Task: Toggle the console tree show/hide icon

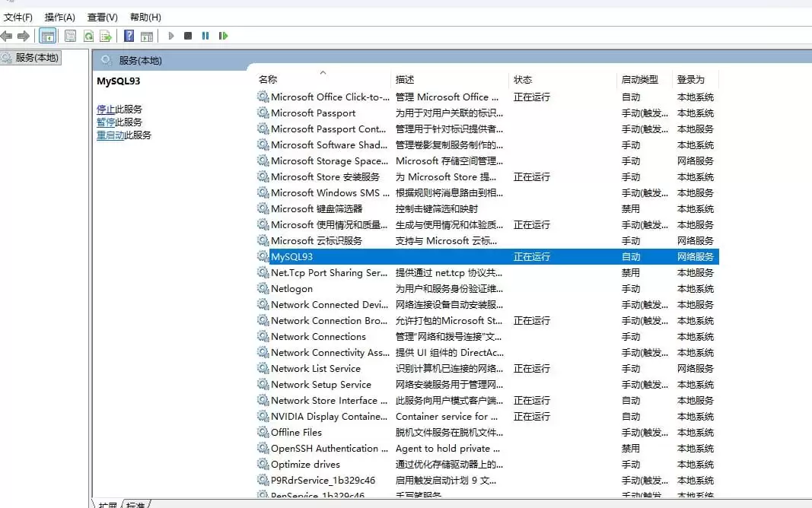Action: tap(48, 36)
